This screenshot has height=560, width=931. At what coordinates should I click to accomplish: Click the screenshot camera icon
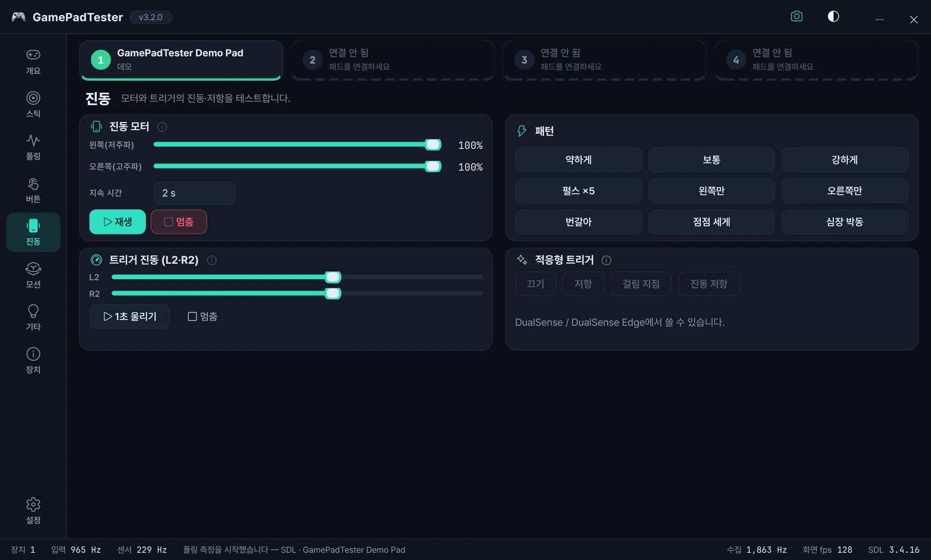tap(797, 17)
